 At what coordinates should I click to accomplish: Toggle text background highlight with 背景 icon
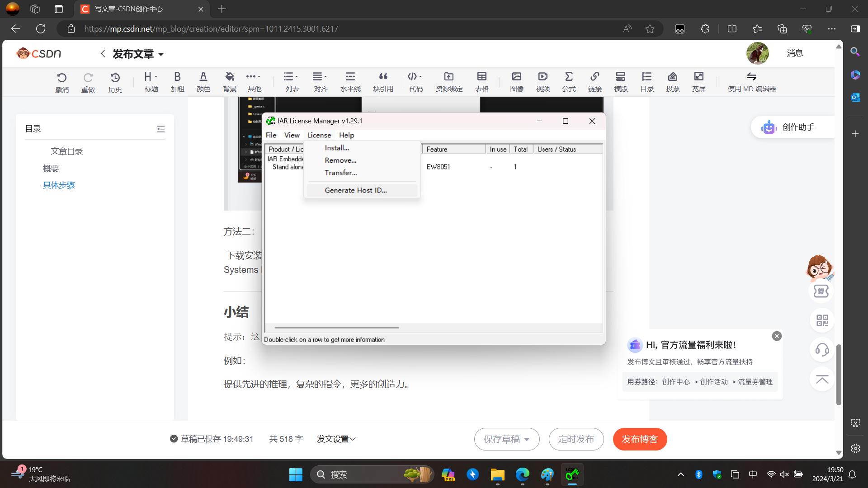(x=229, y=81)
